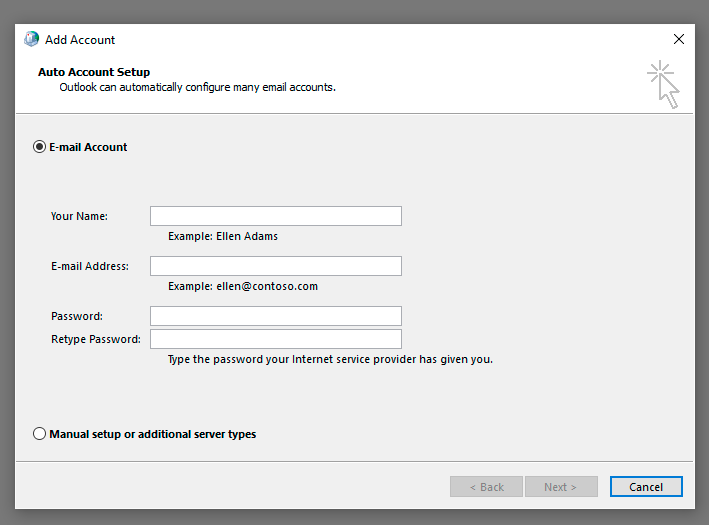Click the < Back button
The width and height of the screenshot is (709, 525).
coord(486,487)
